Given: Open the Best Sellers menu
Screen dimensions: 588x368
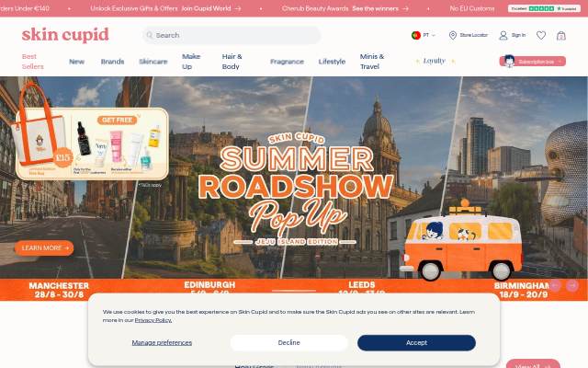Looking at the screenshot, I should point(33,62).
